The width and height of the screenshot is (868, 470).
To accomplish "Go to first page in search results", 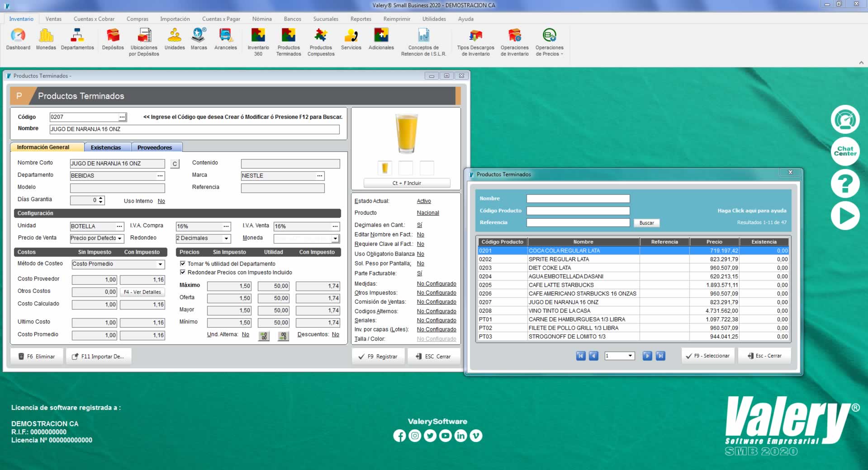I will [x=581, y=356].
